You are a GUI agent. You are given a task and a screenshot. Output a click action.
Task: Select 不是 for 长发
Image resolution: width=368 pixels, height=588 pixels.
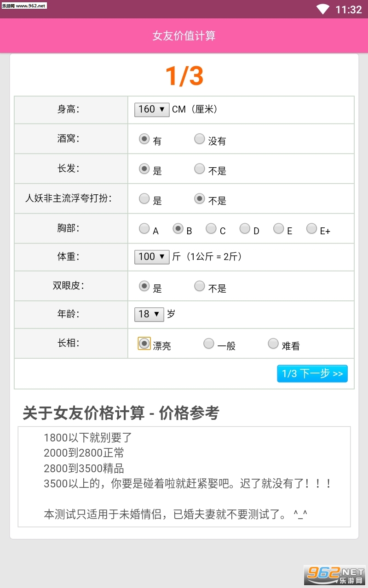(x=199, y=169)
